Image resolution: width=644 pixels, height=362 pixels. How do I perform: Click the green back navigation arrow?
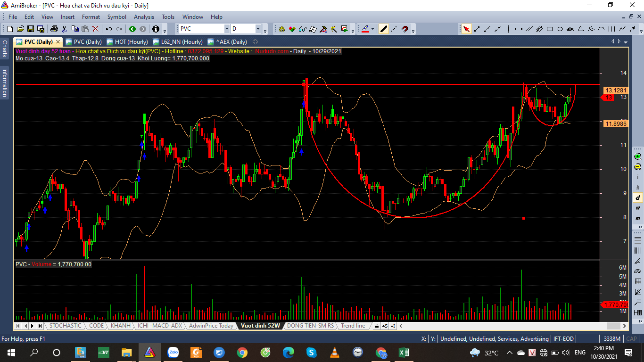click(x=132, y=29)
